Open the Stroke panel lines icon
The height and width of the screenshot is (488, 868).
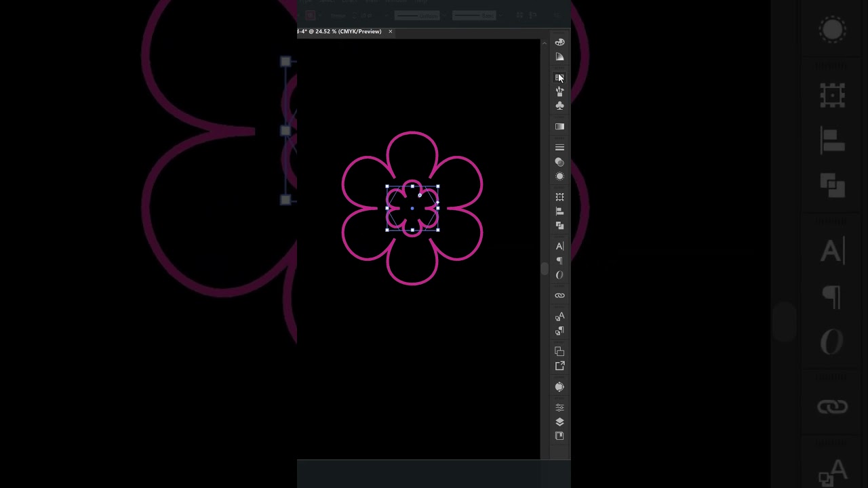click(559, 147)
